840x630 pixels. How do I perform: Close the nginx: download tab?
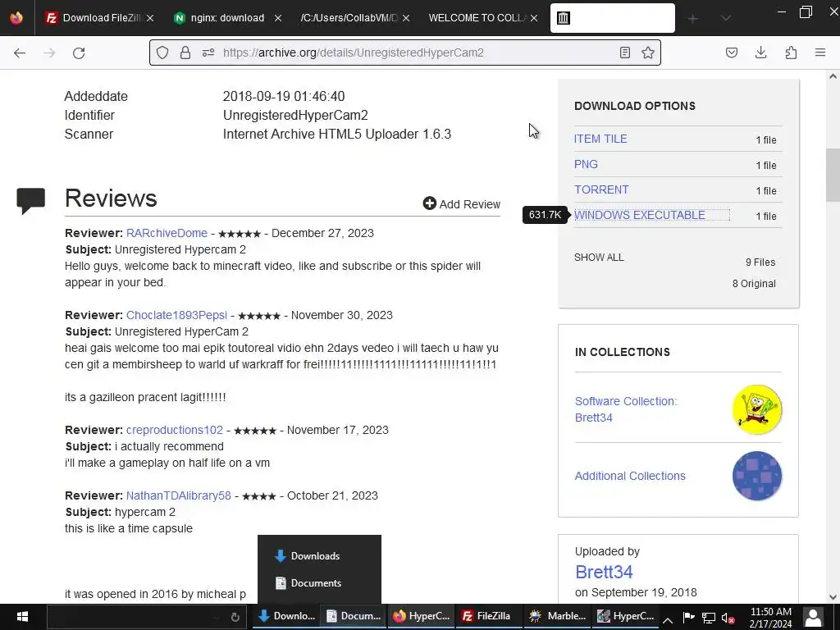(277, 18)
